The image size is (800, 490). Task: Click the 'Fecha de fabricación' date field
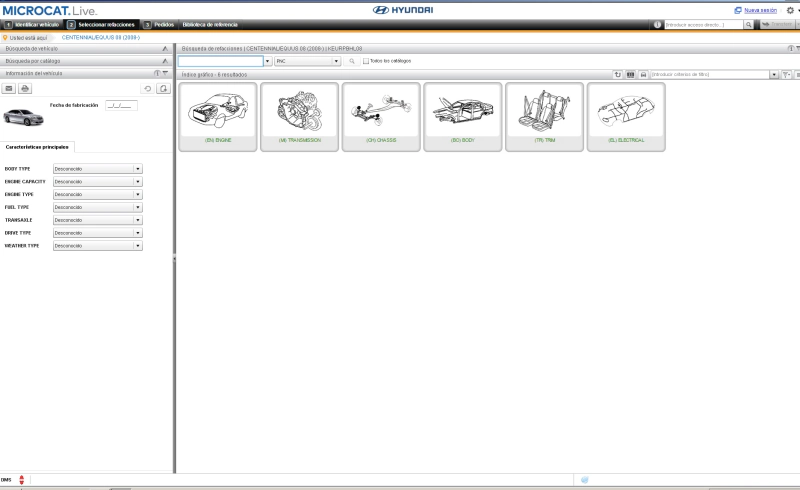pyautogui.click(x=120, y=104)
